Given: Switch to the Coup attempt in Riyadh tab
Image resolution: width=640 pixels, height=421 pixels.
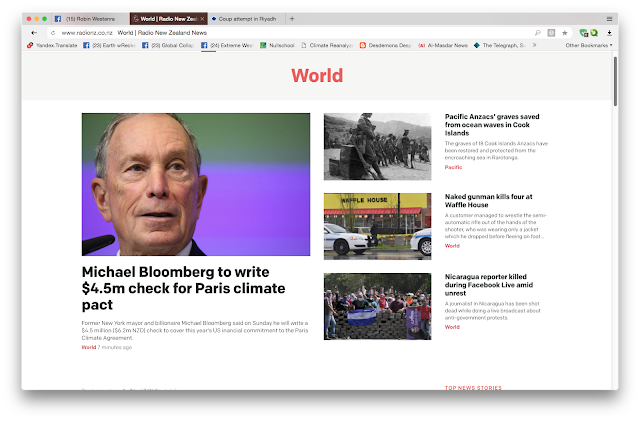Looking at the screenshot, I should click(247, 19).
